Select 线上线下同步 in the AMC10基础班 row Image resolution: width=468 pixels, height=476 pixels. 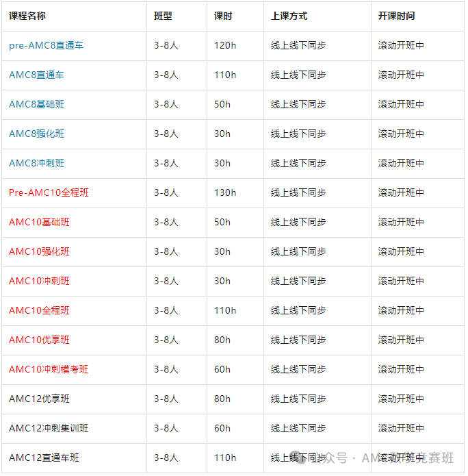298,222
